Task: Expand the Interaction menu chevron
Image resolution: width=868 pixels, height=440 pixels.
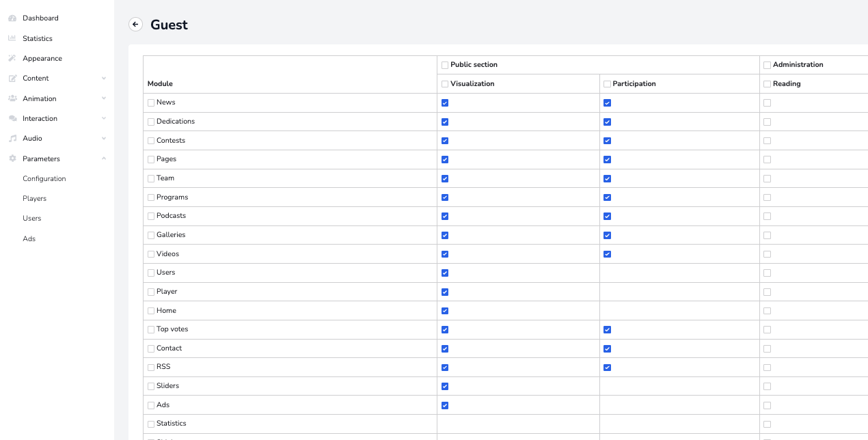Action: [x=104, y=118]
